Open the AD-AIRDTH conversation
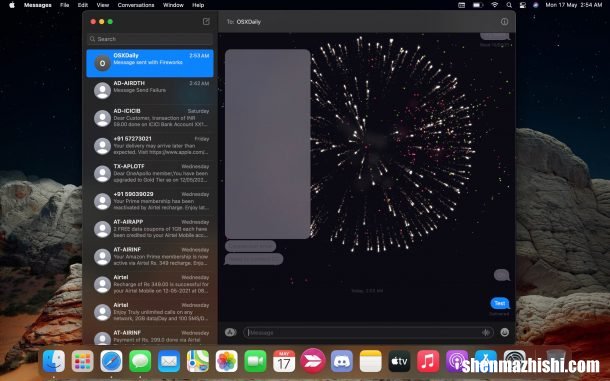610x381 pixels. (x=150, y=90)
